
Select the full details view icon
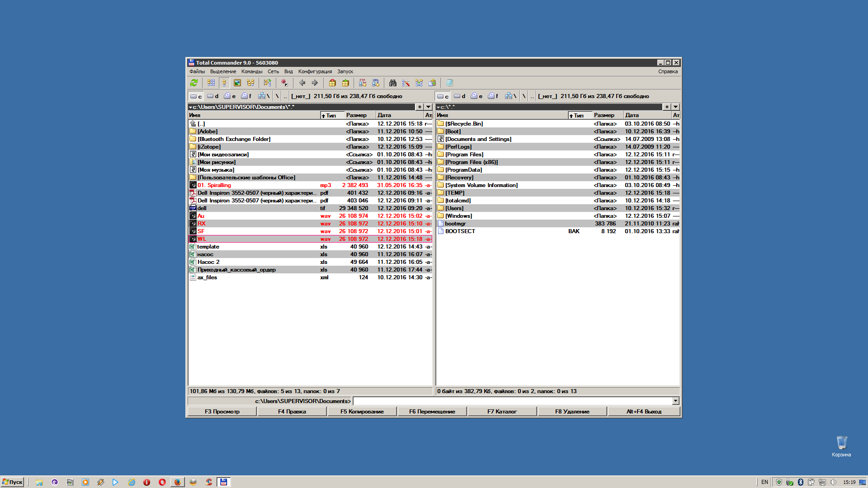click(x=224, y=83)
